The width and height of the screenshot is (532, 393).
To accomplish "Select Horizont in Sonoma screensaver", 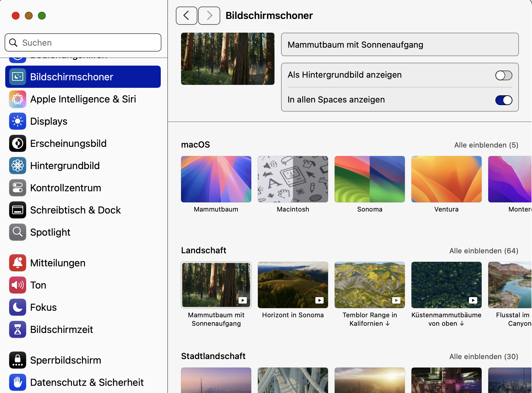I will [293, 285].
